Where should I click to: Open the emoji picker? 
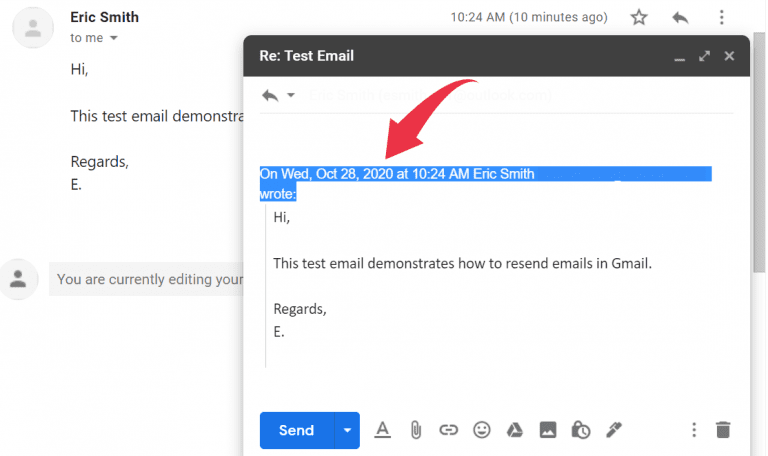pos(482,430)
